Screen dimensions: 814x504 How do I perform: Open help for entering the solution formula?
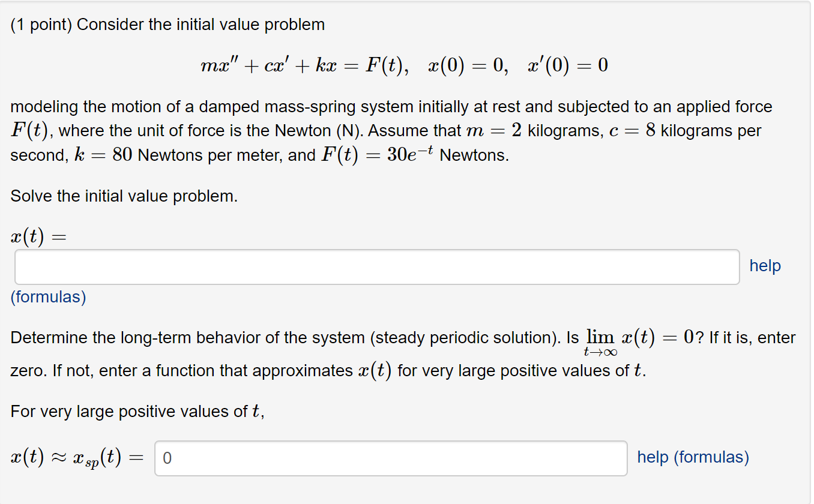tap(765, 265)
